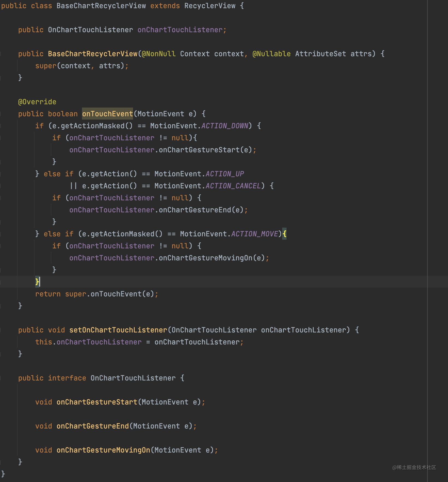Image resolution: width=448 pixels, height=482 pixels.
Task: Click the onChartTouchListener field declaration name
Action: [x=180, y=30]
